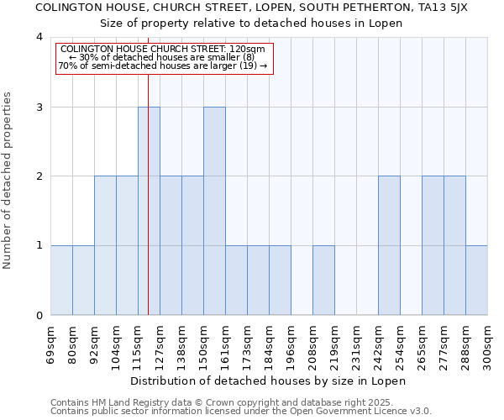
Task: Click the annotation box about Colington House
Action: click(x=165, y=58)
